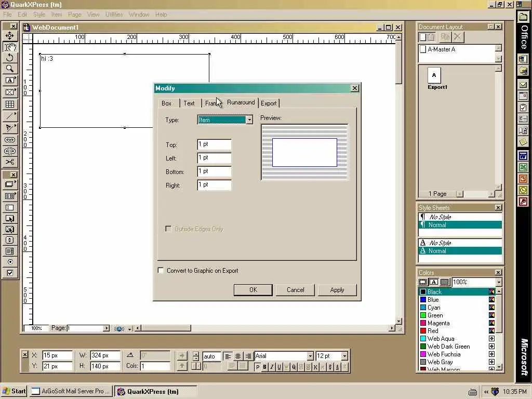Open the Runaround tab

(x=241, y=102)
